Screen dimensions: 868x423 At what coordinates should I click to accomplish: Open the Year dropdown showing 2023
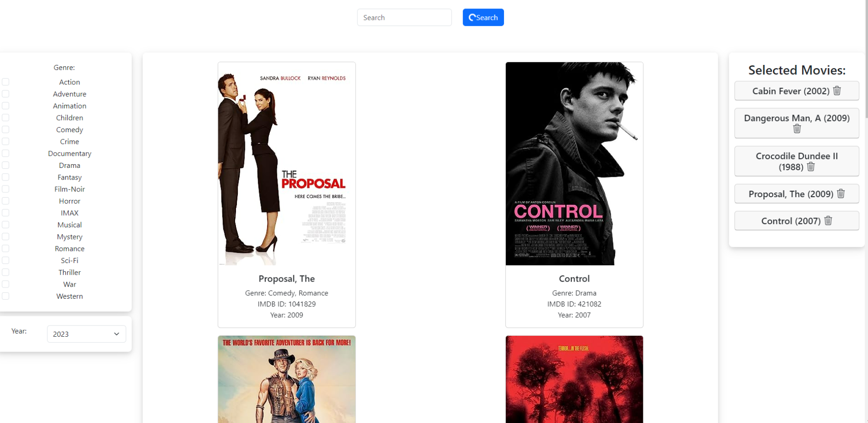coord(86,334)
